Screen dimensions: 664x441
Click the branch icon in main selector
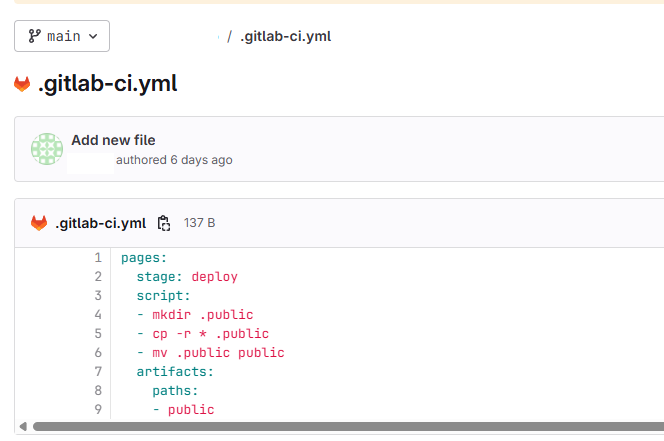pos(34,36)
